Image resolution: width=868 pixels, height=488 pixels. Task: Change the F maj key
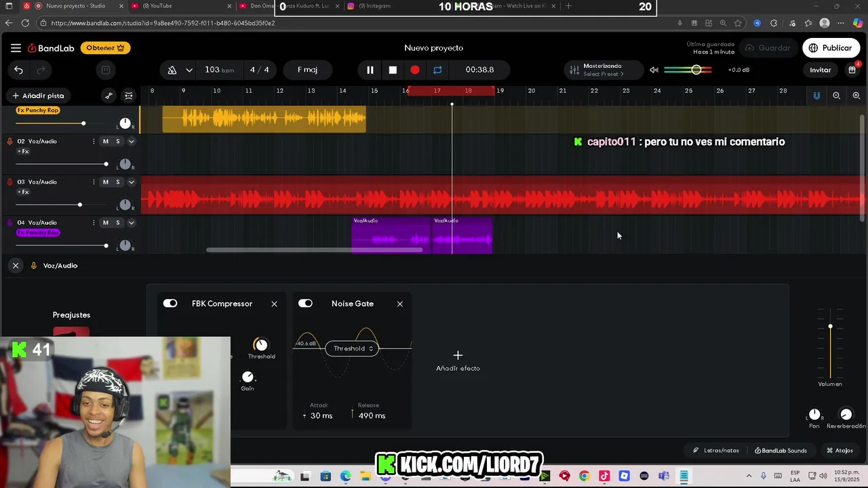point(307,70)
